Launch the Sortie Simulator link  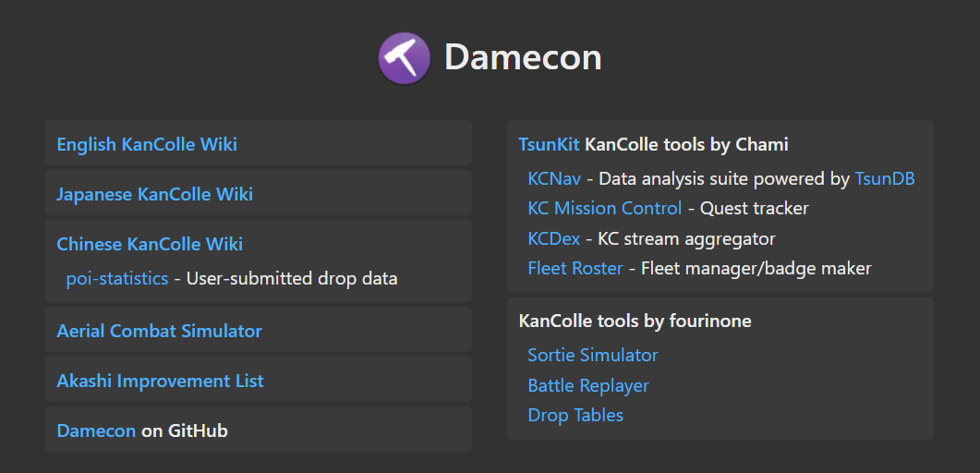tap(593, 355)
